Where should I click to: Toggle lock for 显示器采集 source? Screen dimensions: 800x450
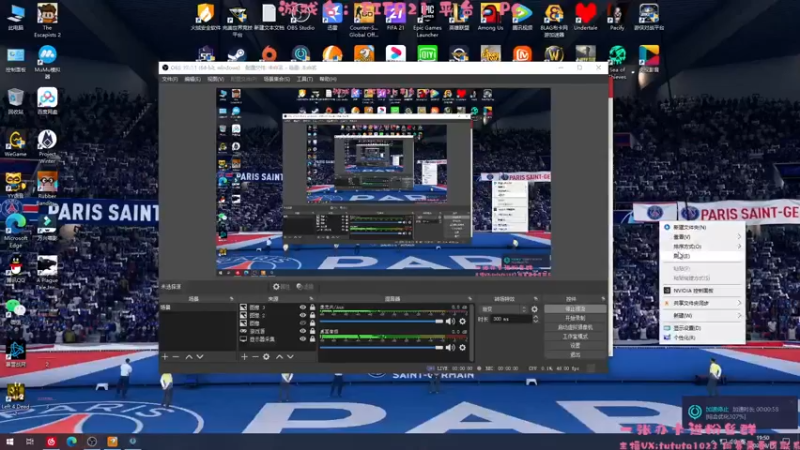pos(312,339)
